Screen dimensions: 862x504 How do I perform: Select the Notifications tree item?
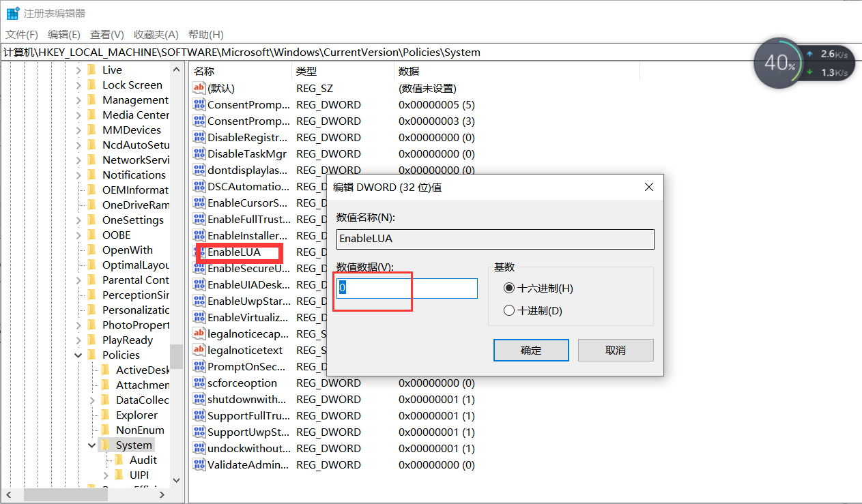(134, 175)
